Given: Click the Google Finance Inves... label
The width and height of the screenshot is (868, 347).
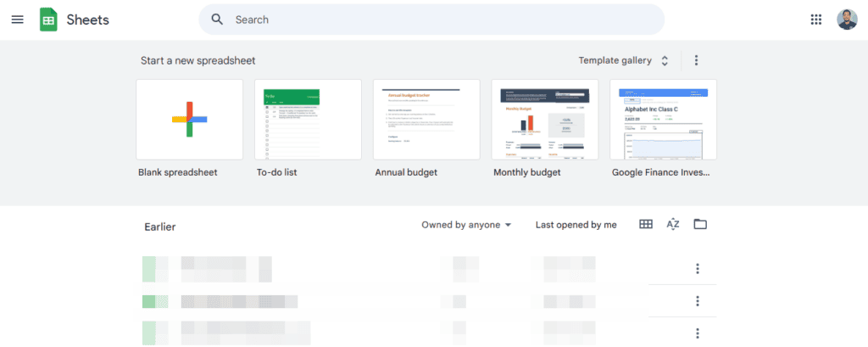Looking at the screenshot, I should pyautogui.click(x=661, y=172).
